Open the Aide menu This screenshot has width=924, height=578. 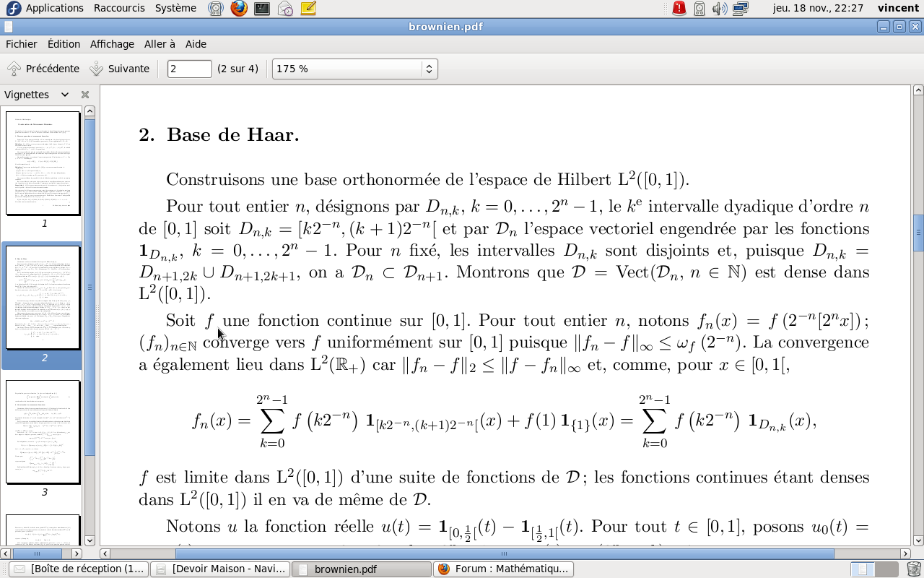click(x=196, y=44)
